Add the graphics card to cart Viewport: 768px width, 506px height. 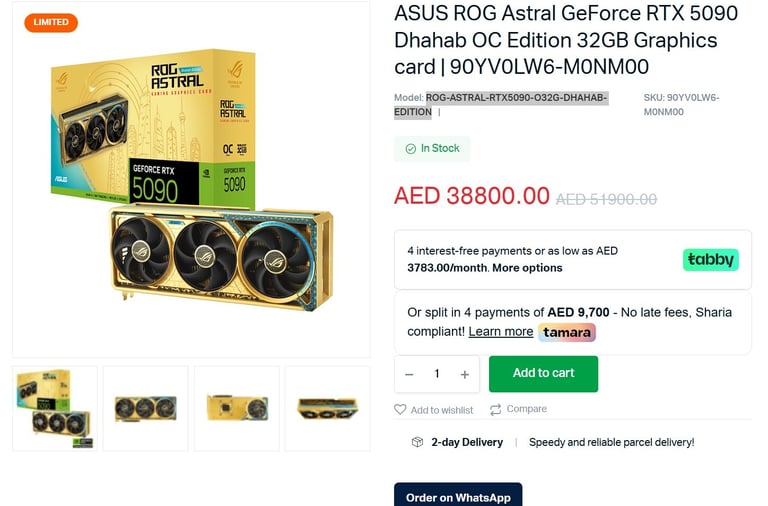pos(543,374)
